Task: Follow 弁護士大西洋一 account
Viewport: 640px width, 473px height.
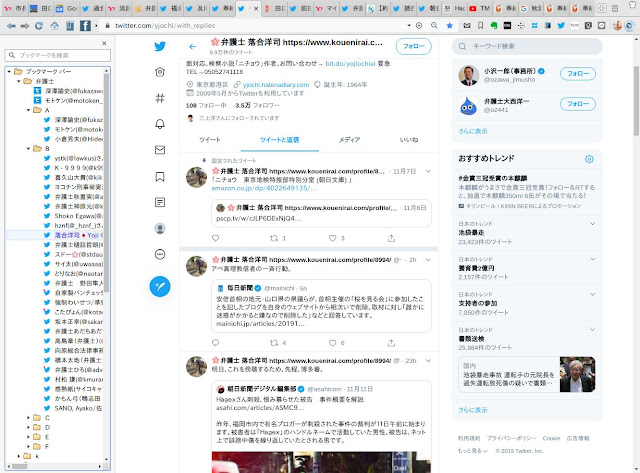Action: (x=578, y=104)
